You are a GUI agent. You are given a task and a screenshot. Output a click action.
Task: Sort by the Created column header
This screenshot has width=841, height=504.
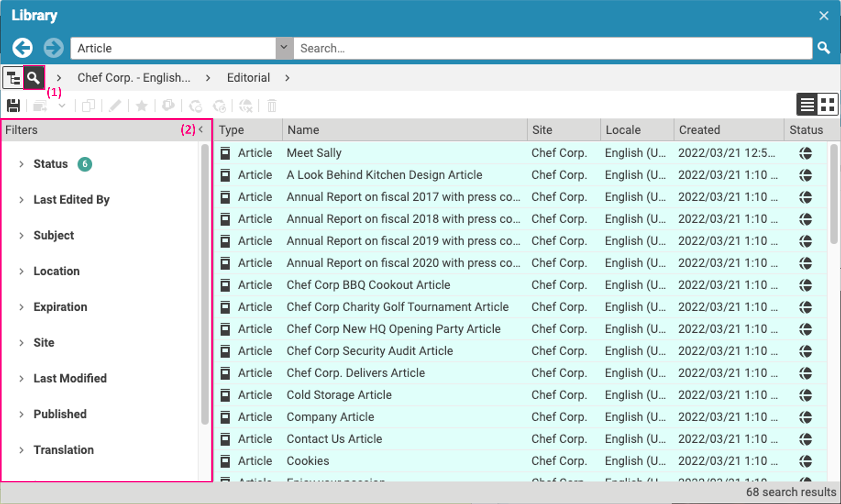pos(699,130)
